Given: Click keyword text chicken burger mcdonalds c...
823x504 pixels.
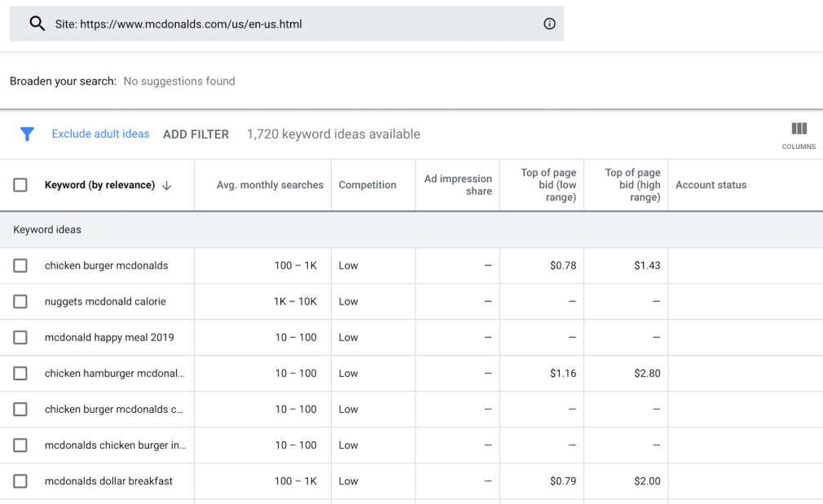Looking at the screenshot, I should pos(114,409).
